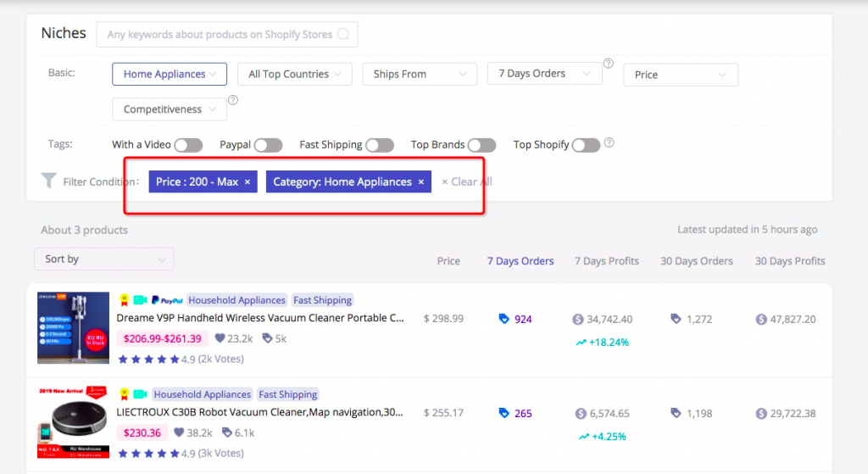Toggle the Top Brands switch
This screenshot has width=868, height=474.
[x=481, y=145]
